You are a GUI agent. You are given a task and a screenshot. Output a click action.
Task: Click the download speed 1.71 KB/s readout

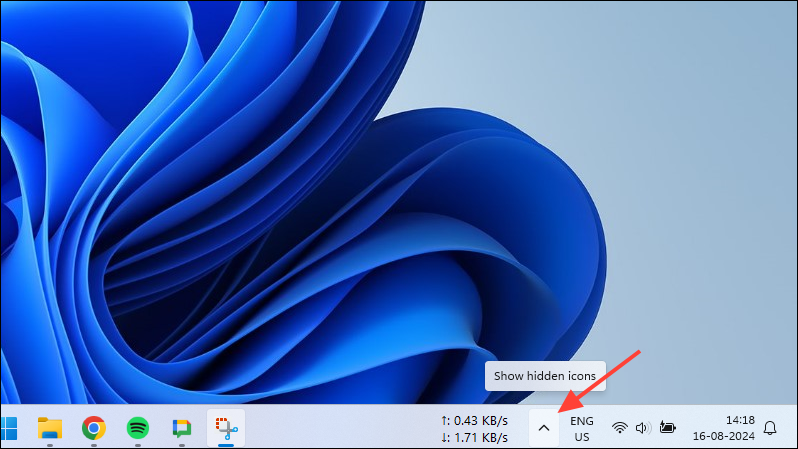[x=474, y=437]
